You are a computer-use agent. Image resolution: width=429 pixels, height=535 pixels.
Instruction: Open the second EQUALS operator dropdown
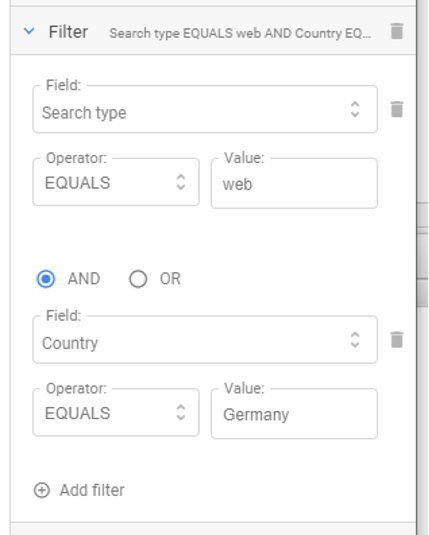116,412
